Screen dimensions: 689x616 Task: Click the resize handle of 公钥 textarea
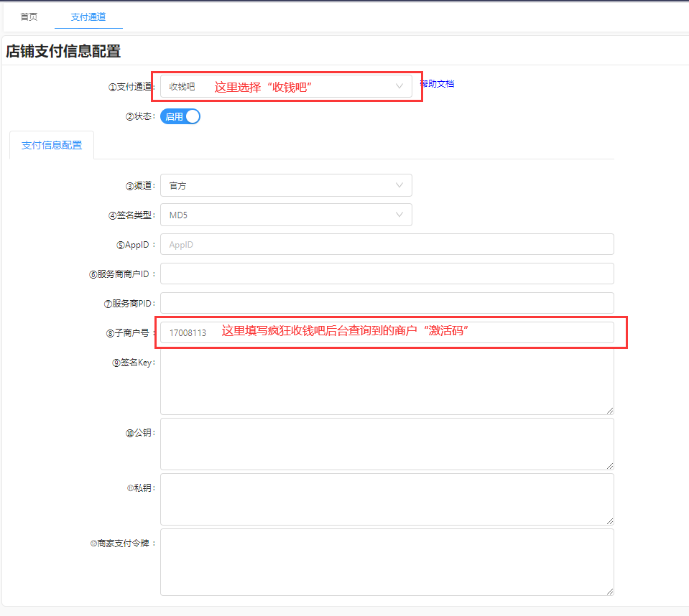pos(610,466)
